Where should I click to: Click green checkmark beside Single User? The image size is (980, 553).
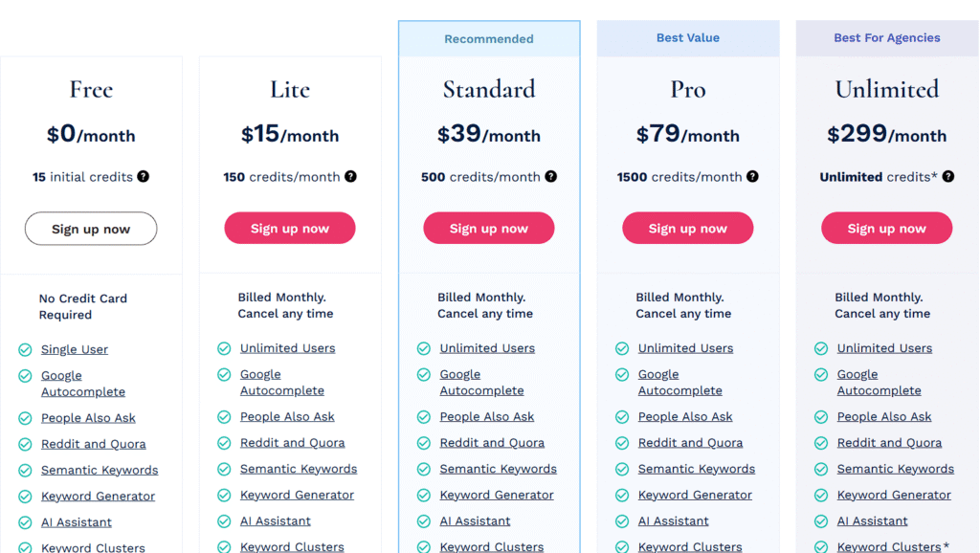click(26, 350)
